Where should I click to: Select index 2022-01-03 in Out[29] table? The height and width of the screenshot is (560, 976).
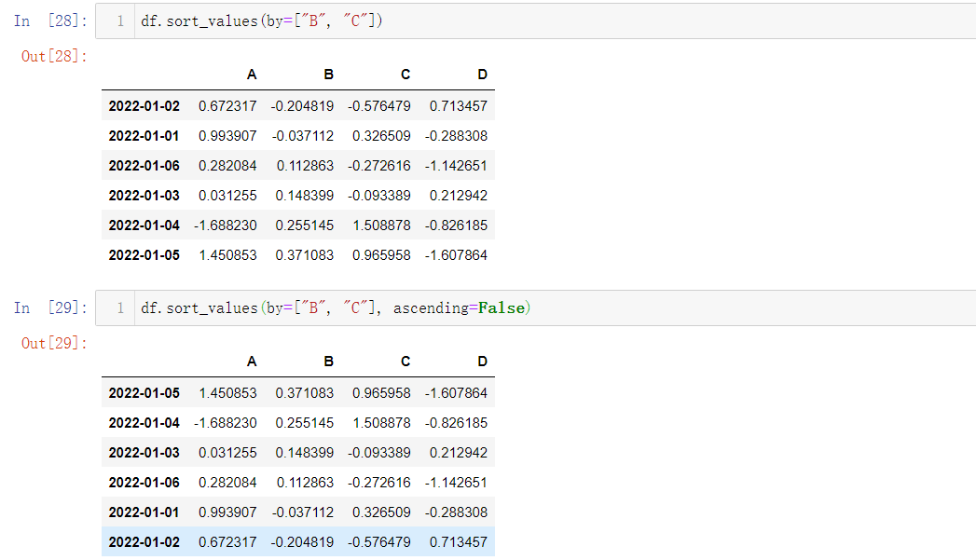(144, 453)
